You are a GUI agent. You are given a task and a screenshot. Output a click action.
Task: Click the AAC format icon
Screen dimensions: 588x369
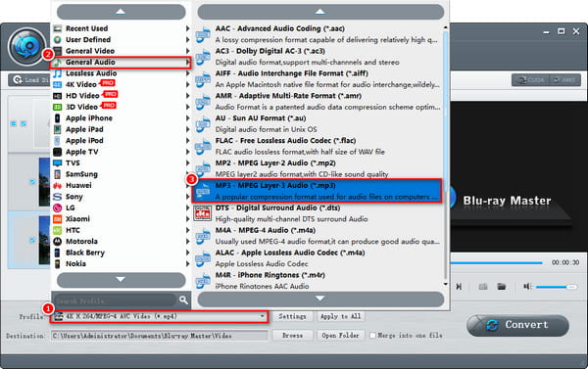[203, 34]
